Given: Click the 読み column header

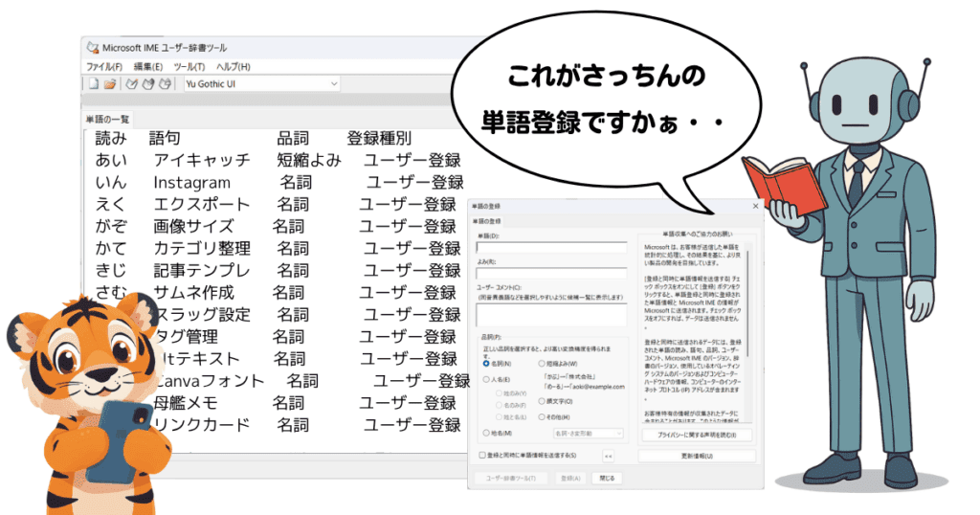Looking at the screenshot, I should tap(111, 138).
